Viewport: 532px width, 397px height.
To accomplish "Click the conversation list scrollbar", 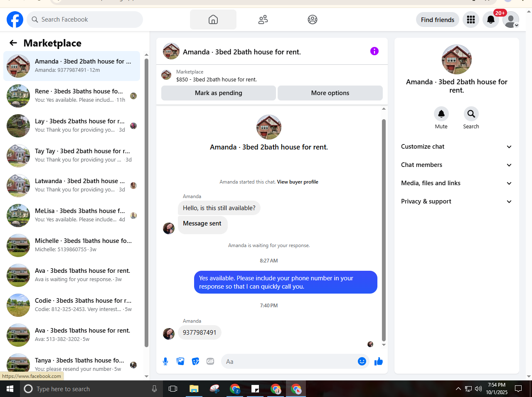I will pyautogui.click(x=146, y=203).
